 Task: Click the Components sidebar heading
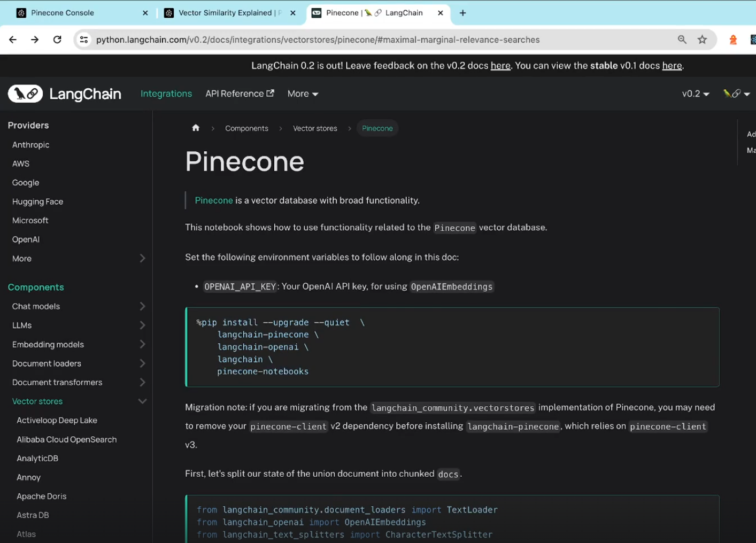36,287
